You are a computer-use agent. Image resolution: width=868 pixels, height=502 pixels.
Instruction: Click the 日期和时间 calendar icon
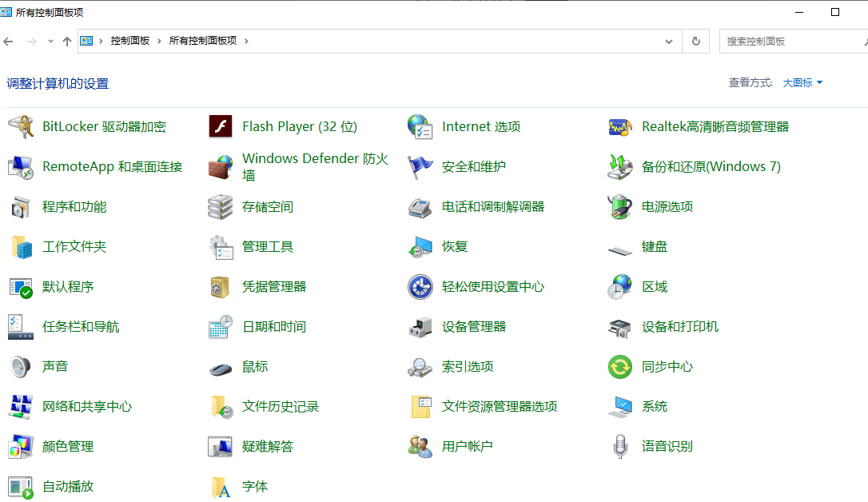(x=221, y=327)
